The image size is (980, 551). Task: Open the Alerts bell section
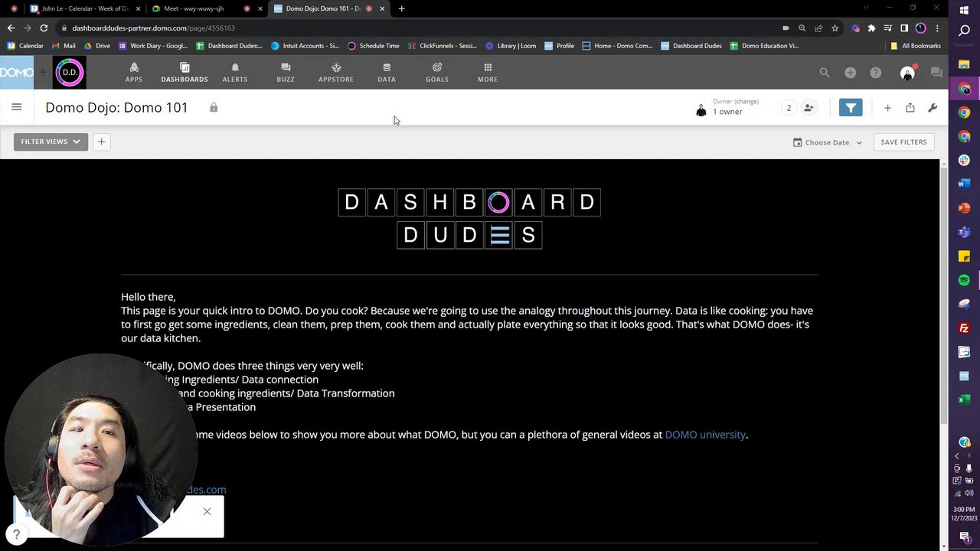pos(235,73)
